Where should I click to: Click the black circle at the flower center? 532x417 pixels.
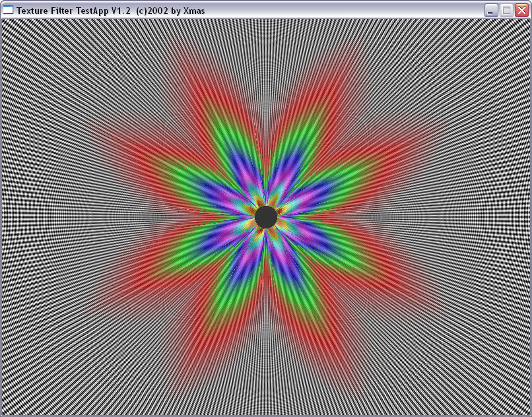point(266,217)
